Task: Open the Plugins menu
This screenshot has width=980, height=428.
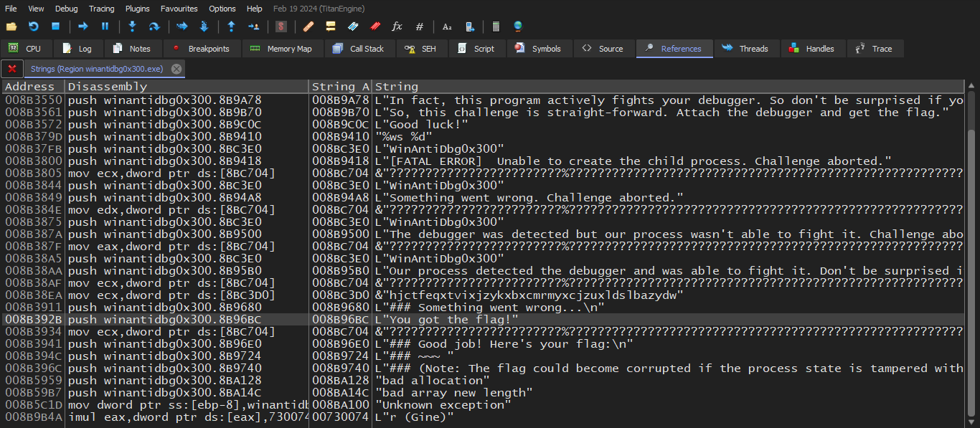Action: 138,9
